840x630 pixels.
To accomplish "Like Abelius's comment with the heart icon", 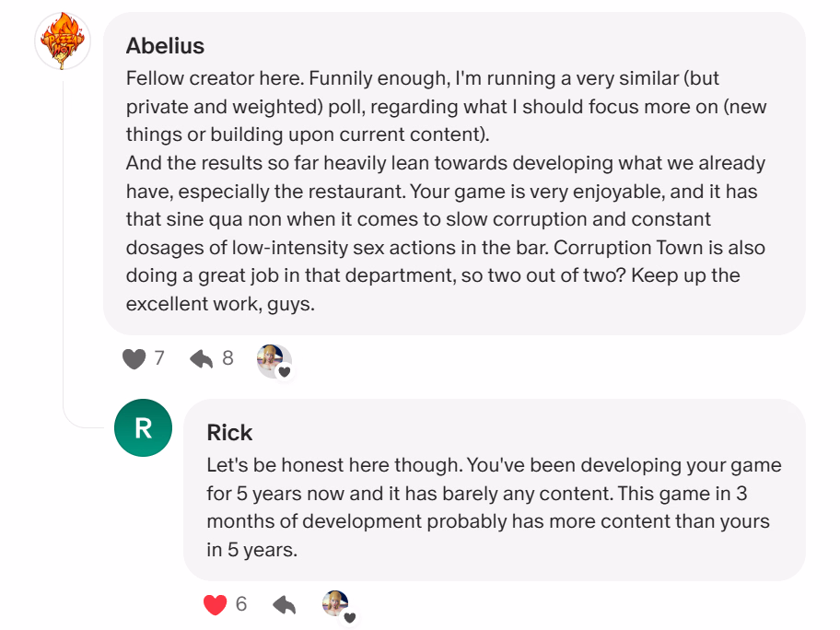I will pyautogui.click(x=134, y=358).
